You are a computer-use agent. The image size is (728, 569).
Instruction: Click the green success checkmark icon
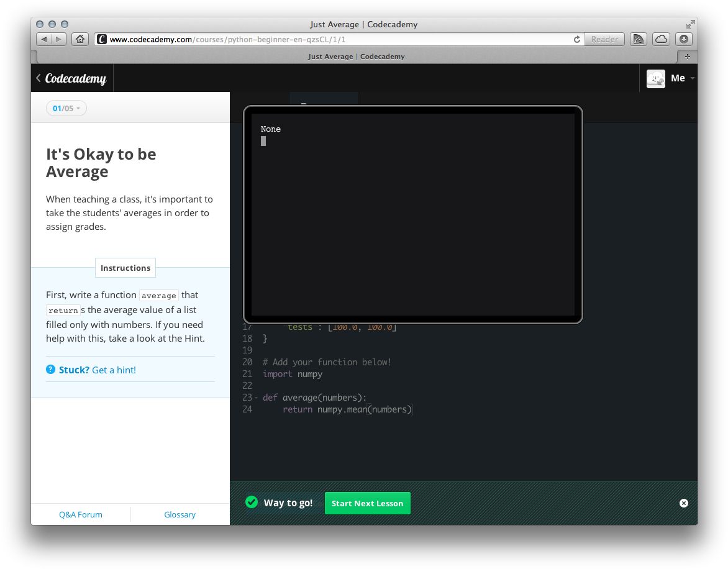coord(252,502)
